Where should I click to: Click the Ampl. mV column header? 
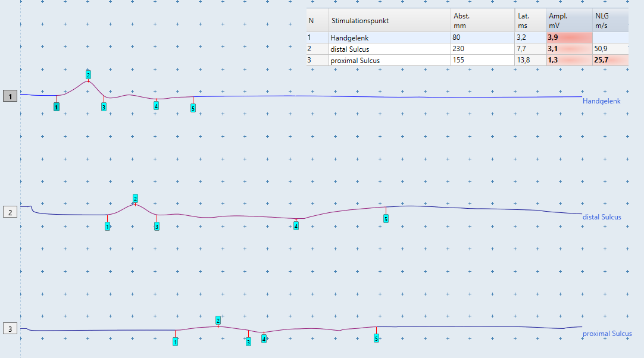tap(569, 21)
